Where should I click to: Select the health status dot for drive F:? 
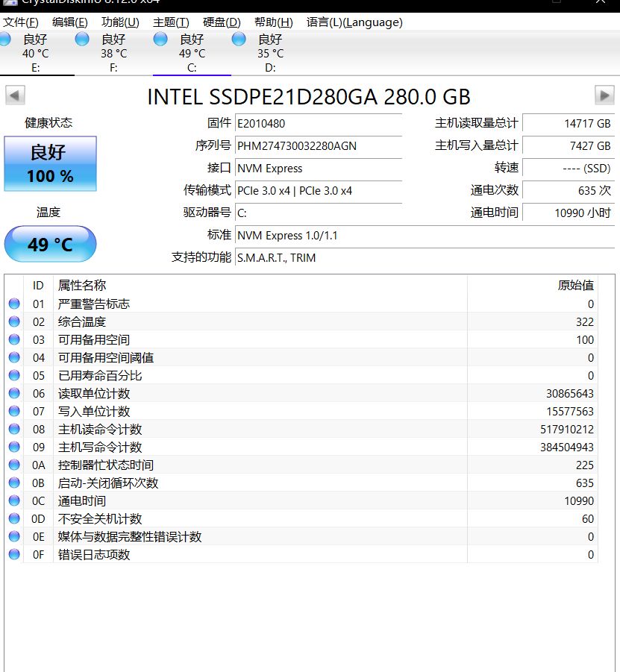point(82,39)
